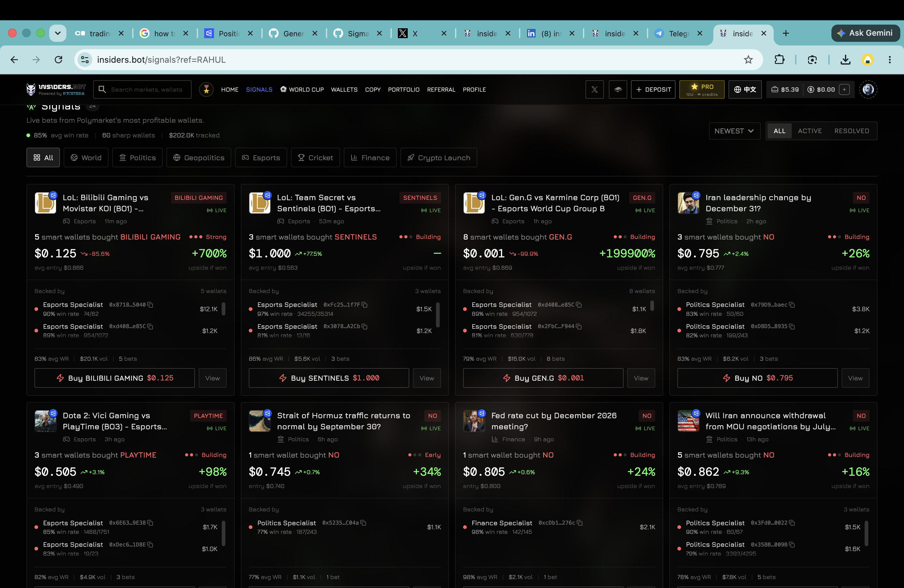This screenshot has height=588, width=904.
Task: Copy wallet address 0x8718…5040
Action: click(x=150, y=305)
